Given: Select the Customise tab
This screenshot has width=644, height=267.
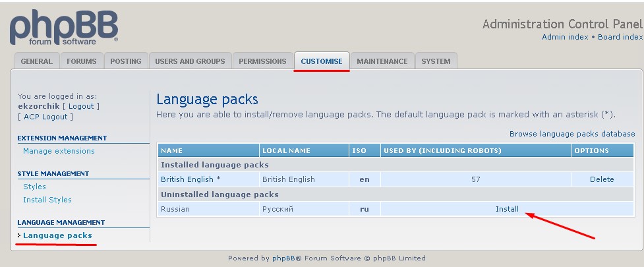Looking at the screenshot, I should pos(322,61).
